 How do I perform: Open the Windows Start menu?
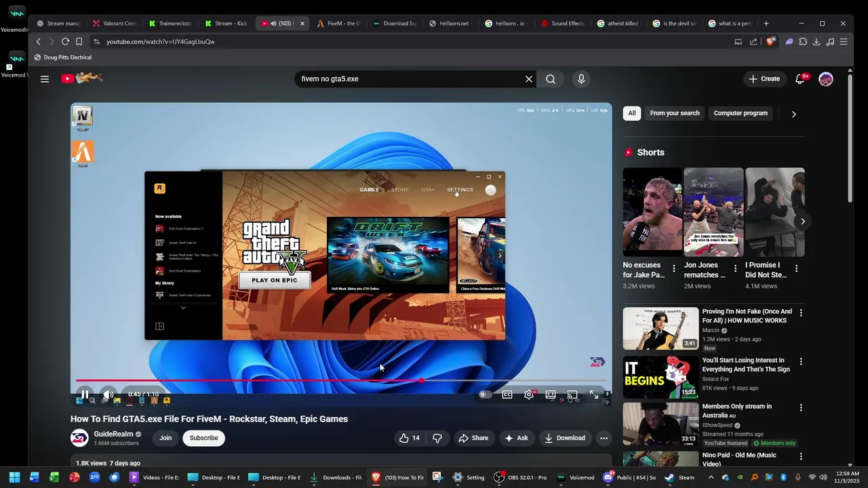point(14,477)
